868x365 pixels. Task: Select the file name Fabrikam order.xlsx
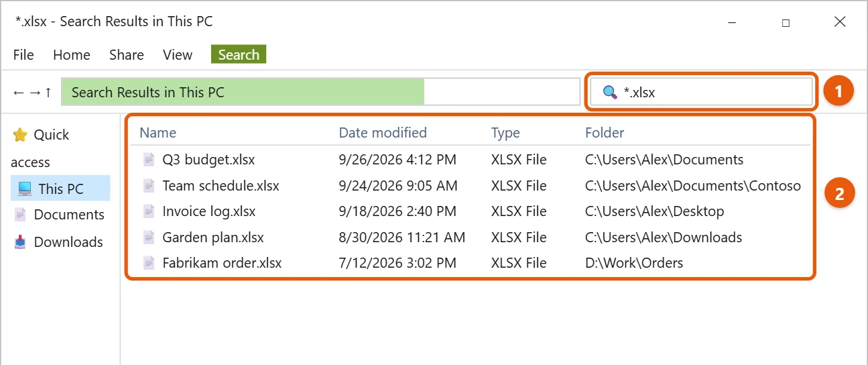(x=222, y=263)
